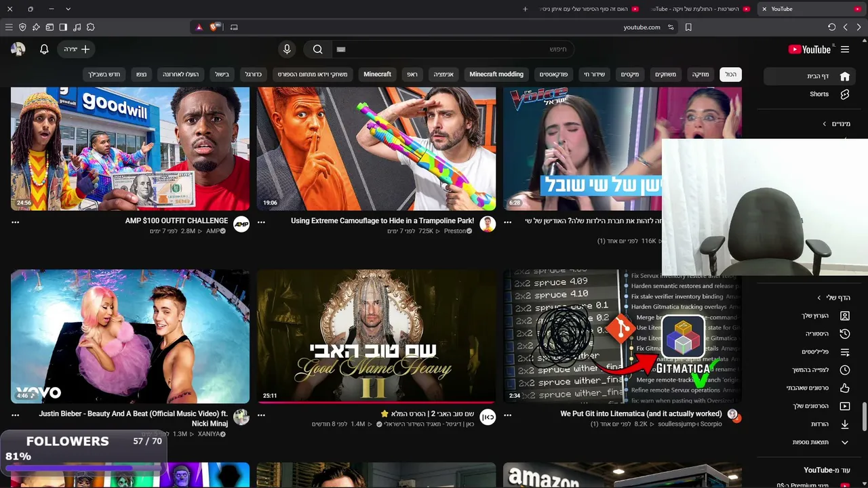The width and height of the screenshot is (868, 488).
Task: Open We Put Git into Litematica title
Action: (x=641, y=413)
